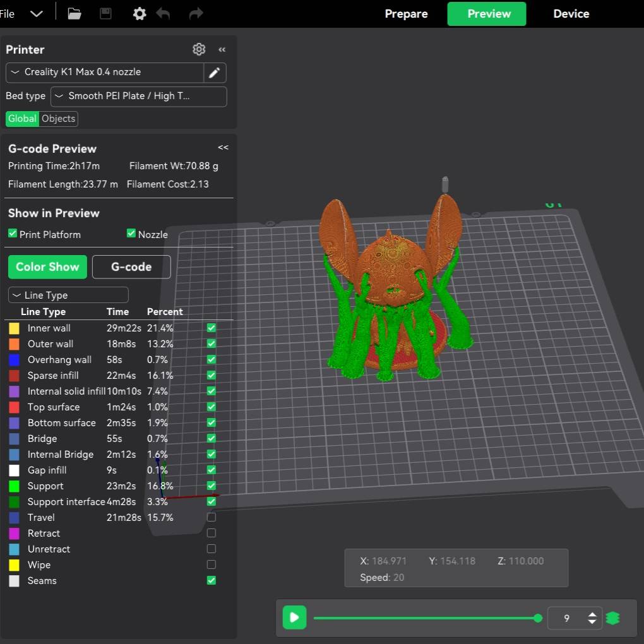Toggle Bottom surface visibility checkbox
This screenshot has height=644, width=644.
(212, 422)
